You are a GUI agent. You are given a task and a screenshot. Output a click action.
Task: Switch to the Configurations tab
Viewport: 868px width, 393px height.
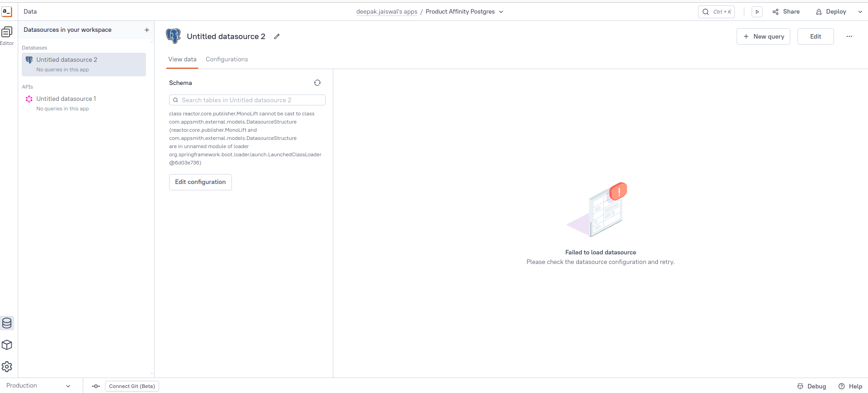(227, 59)
